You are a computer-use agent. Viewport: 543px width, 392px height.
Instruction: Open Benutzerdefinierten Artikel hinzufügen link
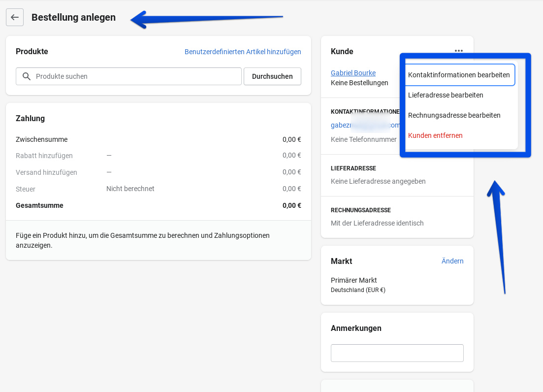tap(243, 52)
